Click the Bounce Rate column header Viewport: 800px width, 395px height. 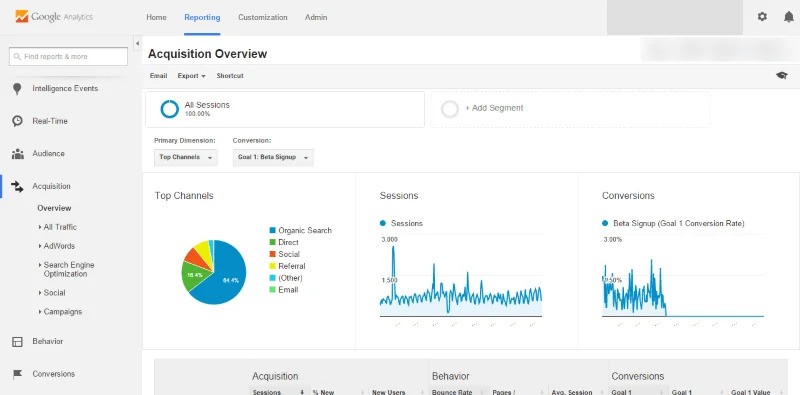459,391
